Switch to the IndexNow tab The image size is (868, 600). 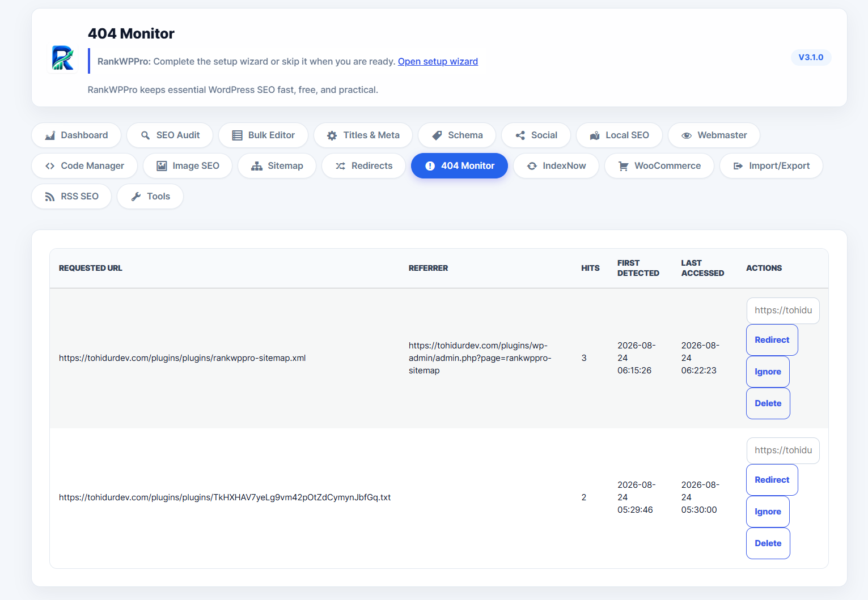tap(556, 166)
